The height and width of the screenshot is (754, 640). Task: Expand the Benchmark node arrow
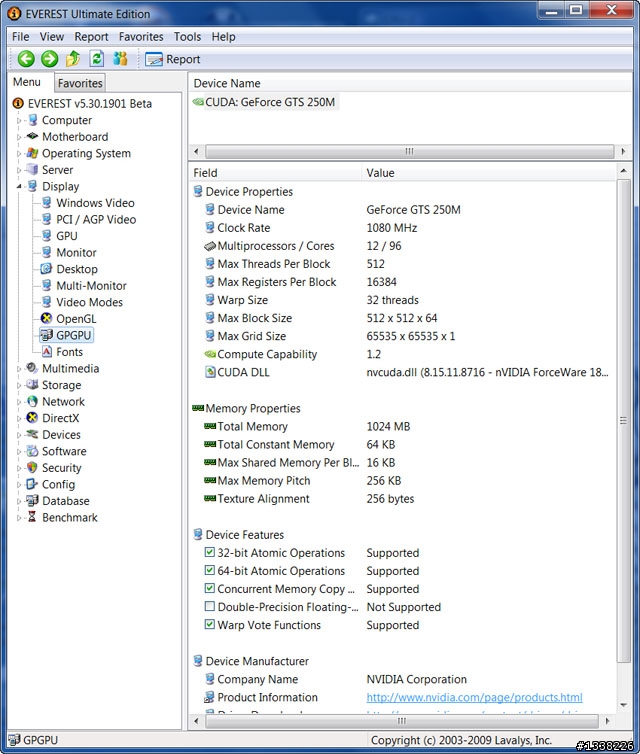coord(19,518)
